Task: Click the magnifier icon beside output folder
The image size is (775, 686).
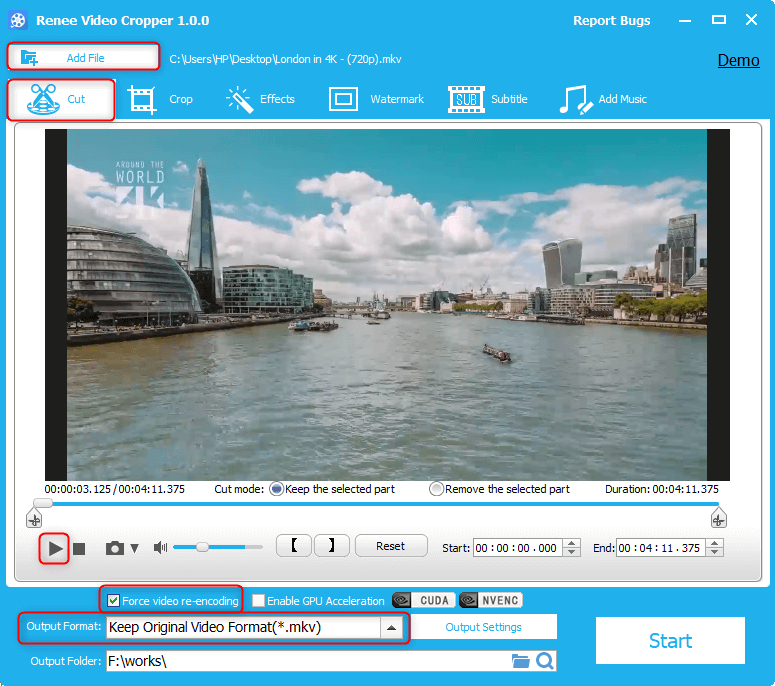Action: click(545, 661)
